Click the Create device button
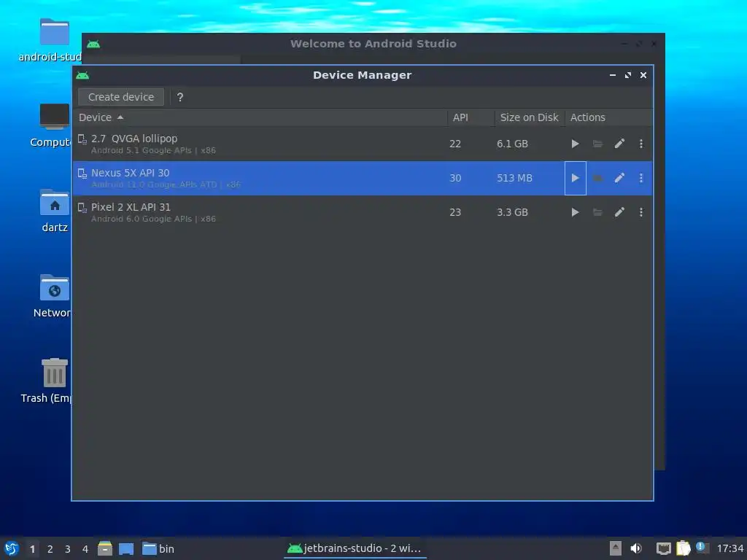This screenshot has width=747, height=560. tap(121, 97)
